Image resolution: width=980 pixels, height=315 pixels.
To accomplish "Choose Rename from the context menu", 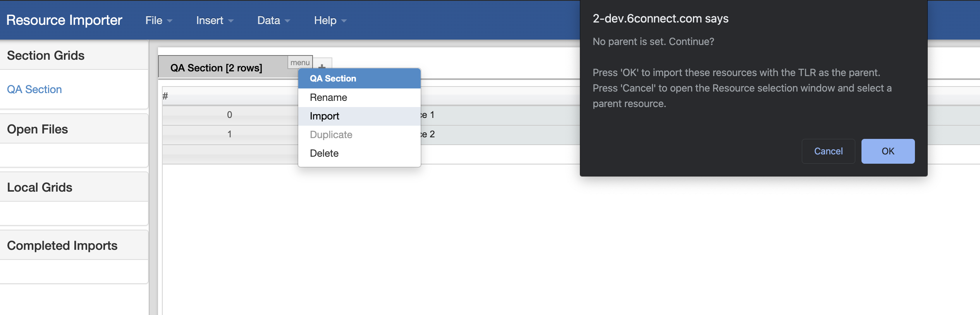I will coord(328,97).
